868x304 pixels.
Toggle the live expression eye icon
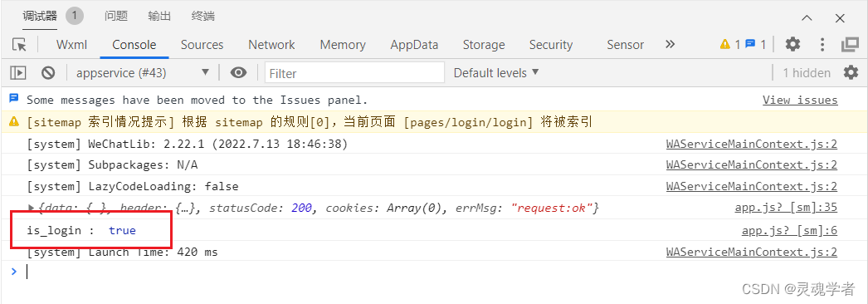pos(239,72)
